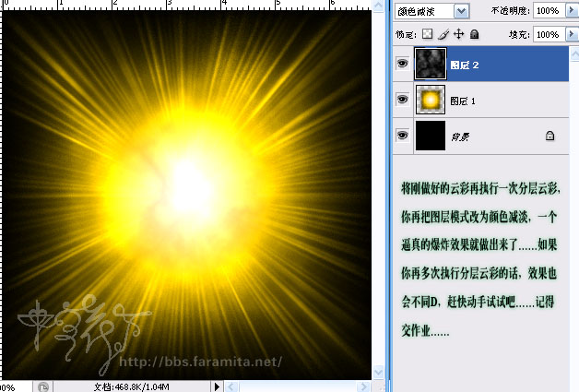The image size is (579, 392).
Task: Click layers panel scroll up arrow
Action: coord(574,54)
